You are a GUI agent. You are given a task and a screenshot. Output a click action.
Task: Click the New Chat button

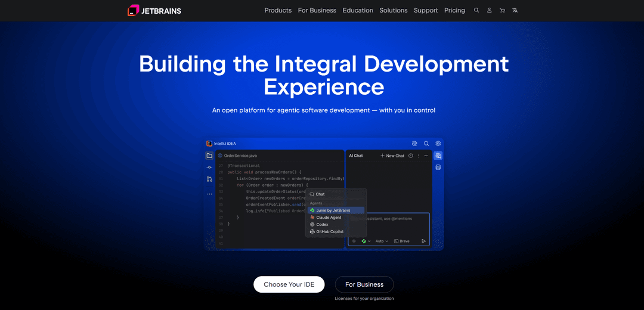pyautogui.click(x=392, y=156)
